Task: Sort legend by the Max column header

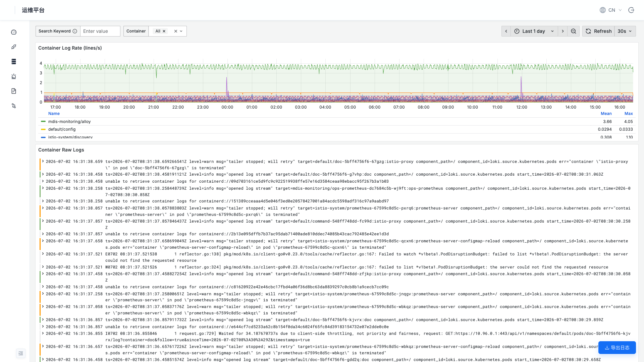Action: pos(629,114)
